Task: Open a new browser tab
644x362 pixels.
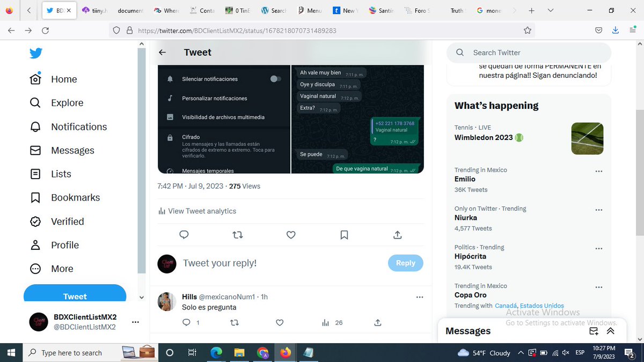Action: pyautogui.click(x=531, y=10)
